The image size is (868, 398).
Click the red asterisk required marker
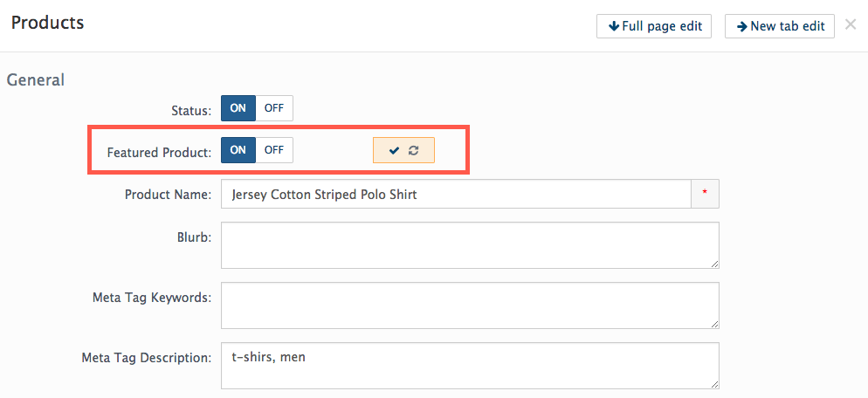click(705, 193)
